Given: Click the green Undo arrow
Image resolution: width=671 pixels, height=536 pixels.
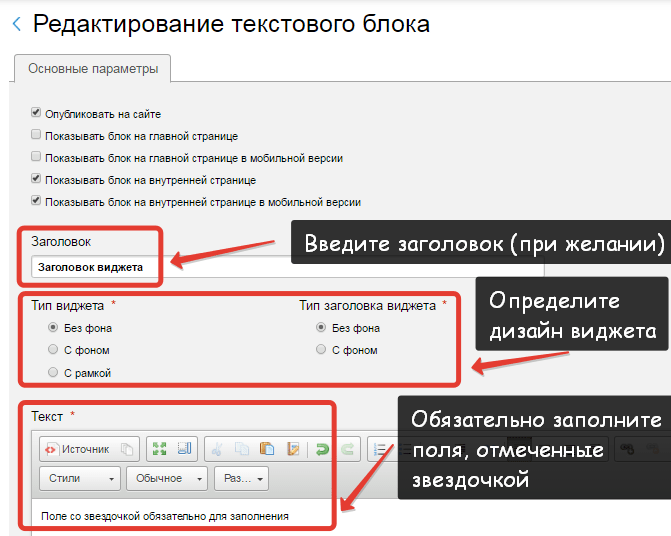Looking at the screenshot, I should (323, 449).
